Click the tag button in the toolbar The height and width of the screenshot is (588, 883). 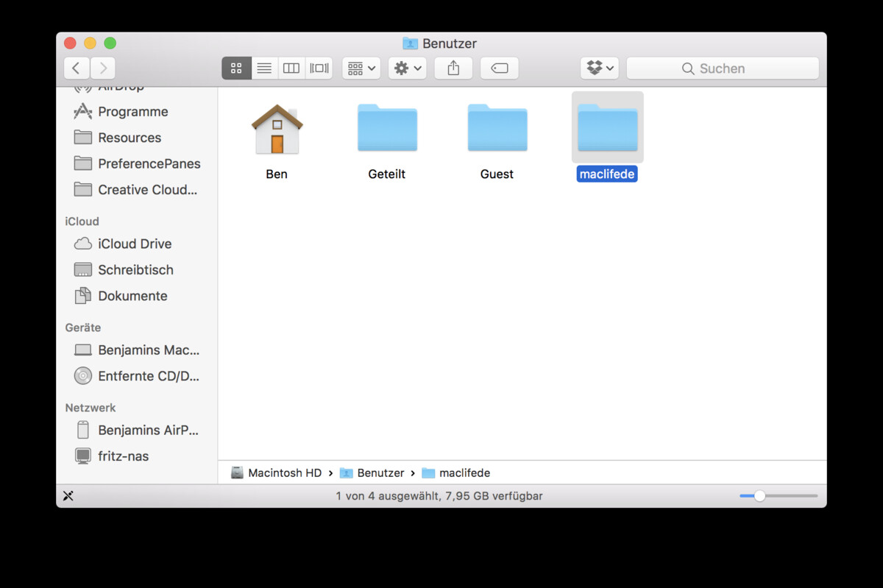500,68
